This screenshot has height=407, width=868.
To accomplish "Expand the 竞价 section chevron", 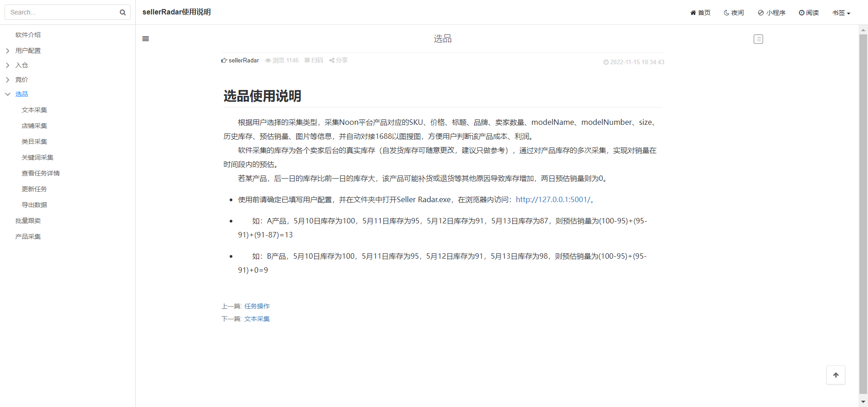I will (8, 80).
